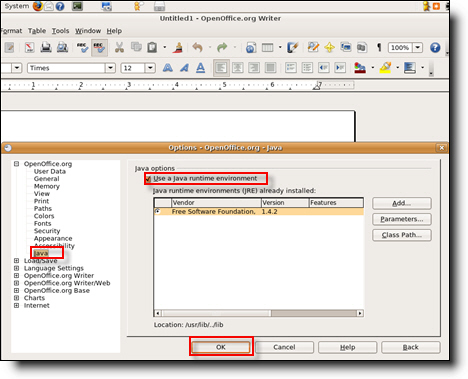Click the Paste clipboard icon
The image size is (468, 379).
pos(152,47)
